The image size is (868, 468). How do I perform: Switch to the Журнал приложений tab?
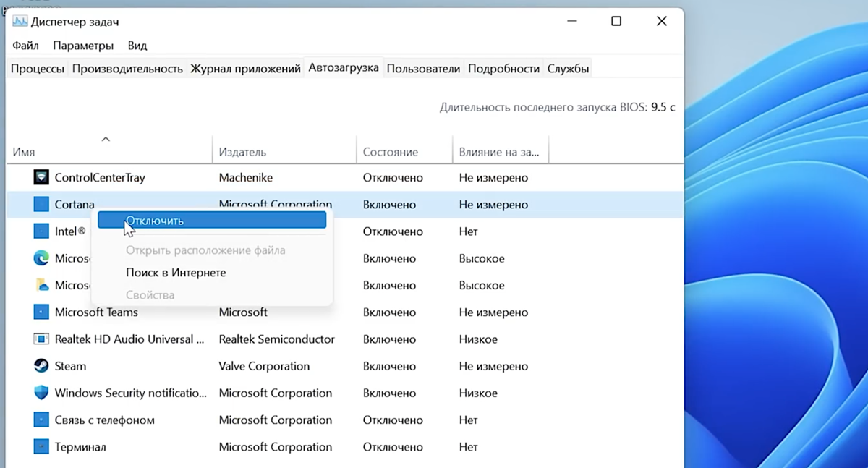pyautogui.click(x=245, y=69)
